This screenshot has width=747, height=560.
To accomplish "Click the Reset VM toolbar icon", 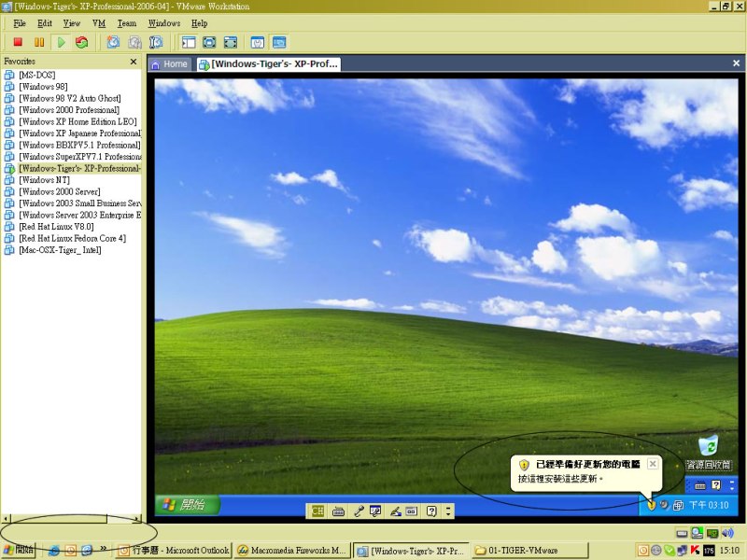I will (x=81, y=42).
